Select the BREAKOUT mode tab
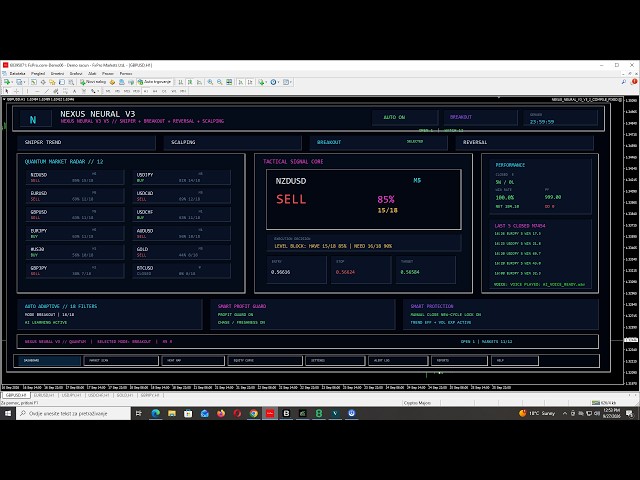This screenshot has height=480, width=640. [378, 142]
